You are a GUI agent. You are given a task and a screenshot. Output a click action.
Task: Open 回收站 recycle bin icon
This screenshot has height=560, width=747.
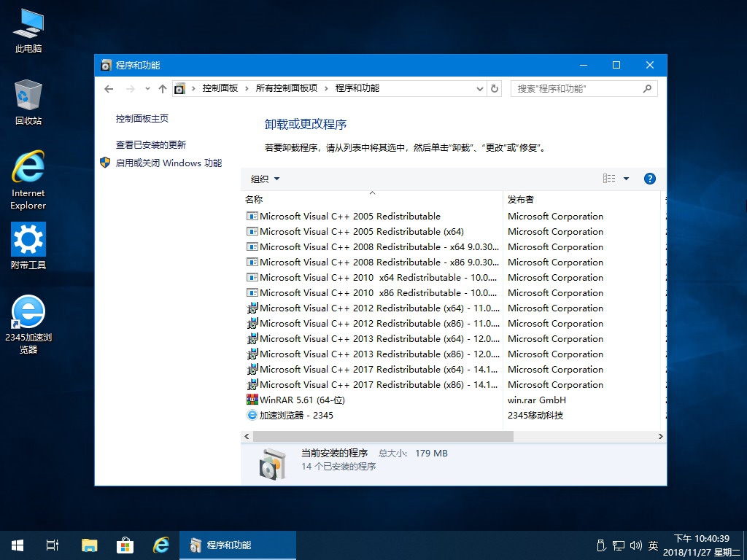point(28,102)
